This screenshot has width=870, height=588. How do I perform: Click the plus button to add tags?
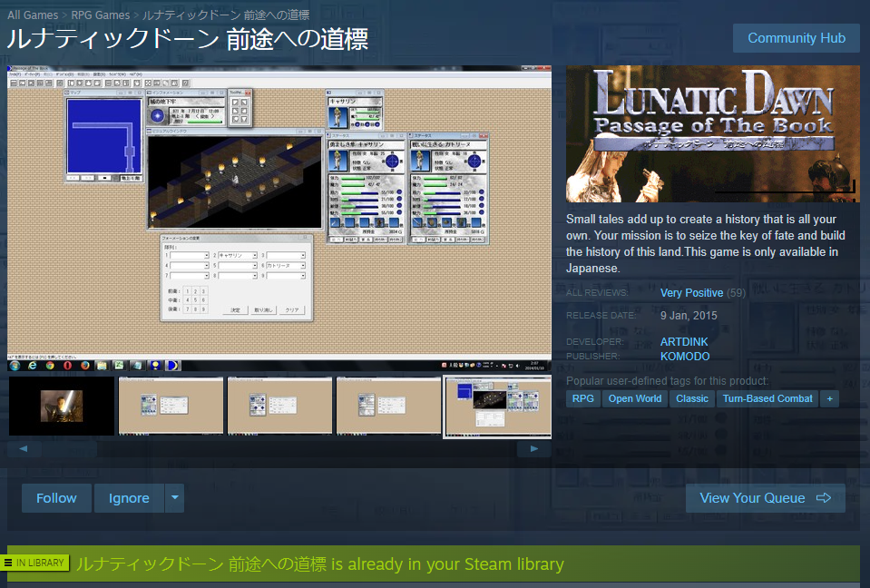point(830,399)
